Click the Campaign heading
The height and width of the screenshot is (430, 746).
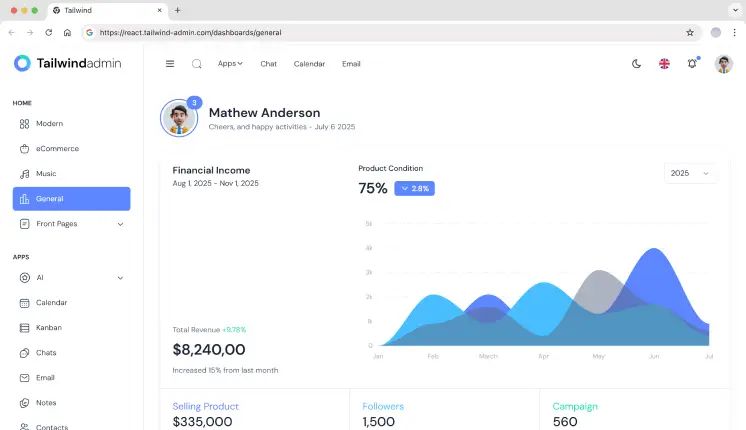coord(575,406)
